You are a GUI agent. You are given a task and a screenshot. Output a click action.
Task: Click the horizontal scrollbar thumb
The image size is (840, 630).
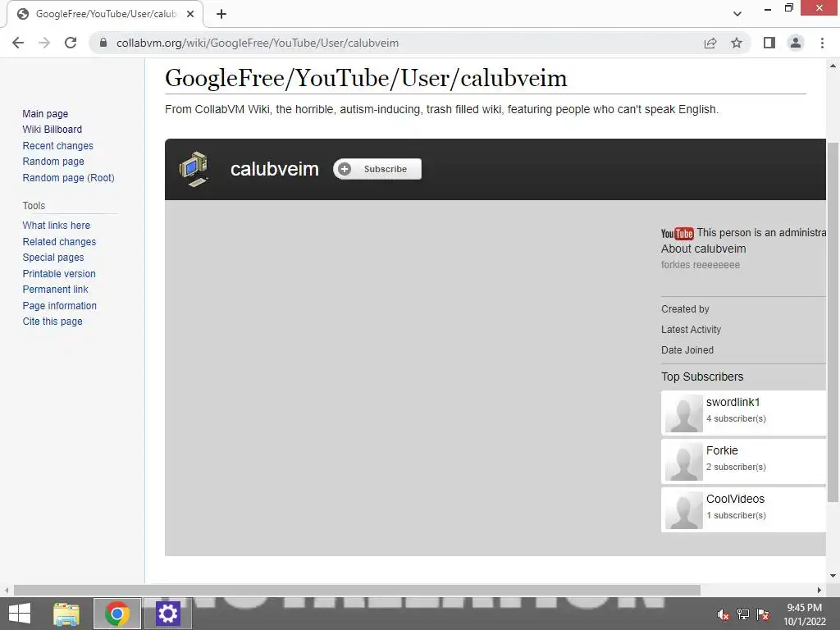point(357,590)
